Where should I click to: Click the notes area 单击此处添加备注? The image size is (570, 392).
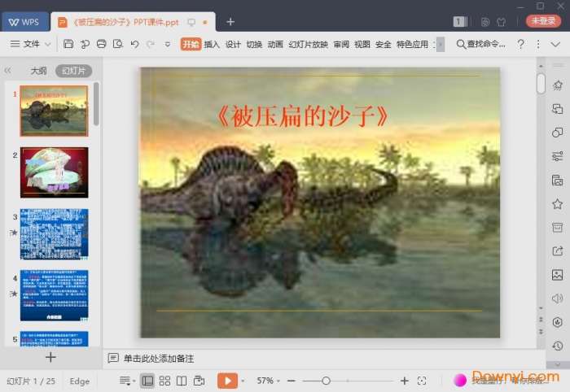point(159,359)
